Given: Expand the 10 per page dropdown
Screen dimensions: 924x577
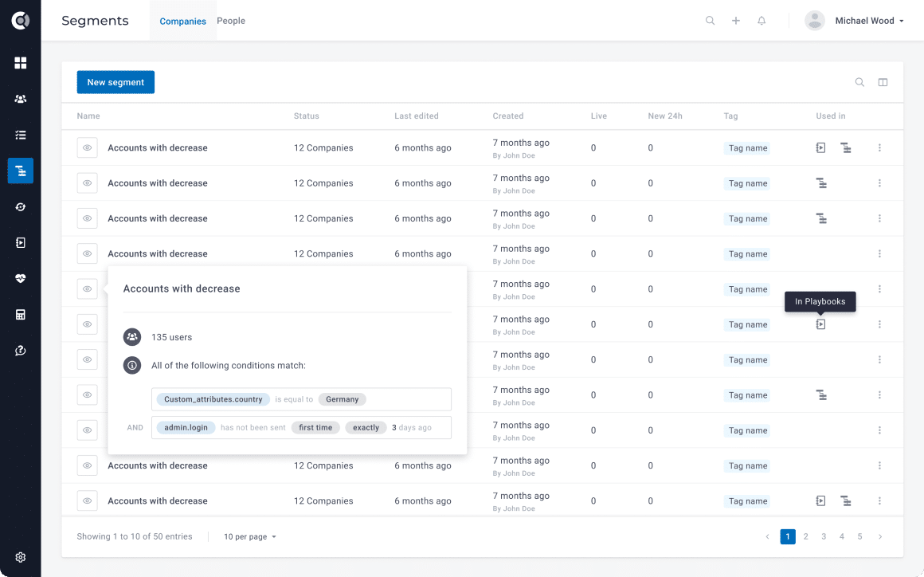Looking at the screenshot, I should (250, 537).
